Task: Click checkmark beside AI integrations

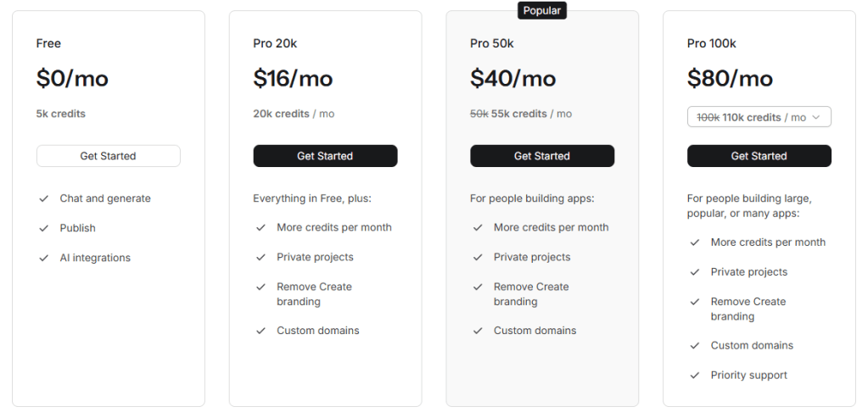Action: [x=43, y=258]
